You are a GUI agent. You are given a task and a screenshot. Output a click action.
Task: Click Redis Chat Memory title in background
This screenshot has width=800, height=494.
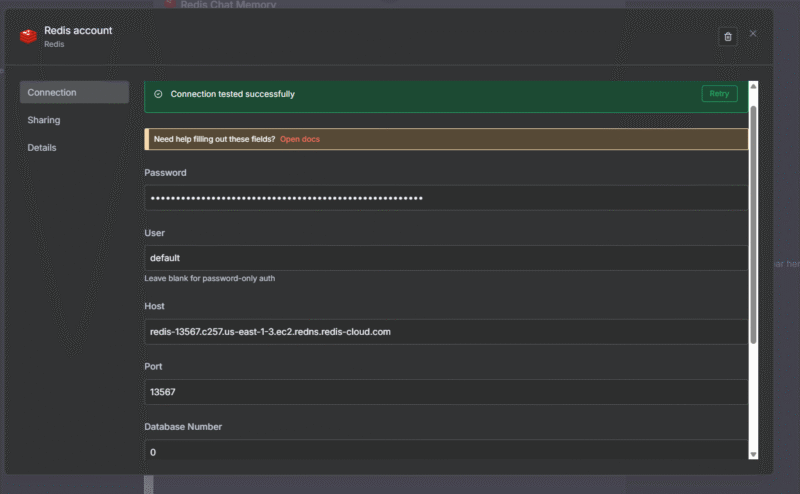click(228, 5)
